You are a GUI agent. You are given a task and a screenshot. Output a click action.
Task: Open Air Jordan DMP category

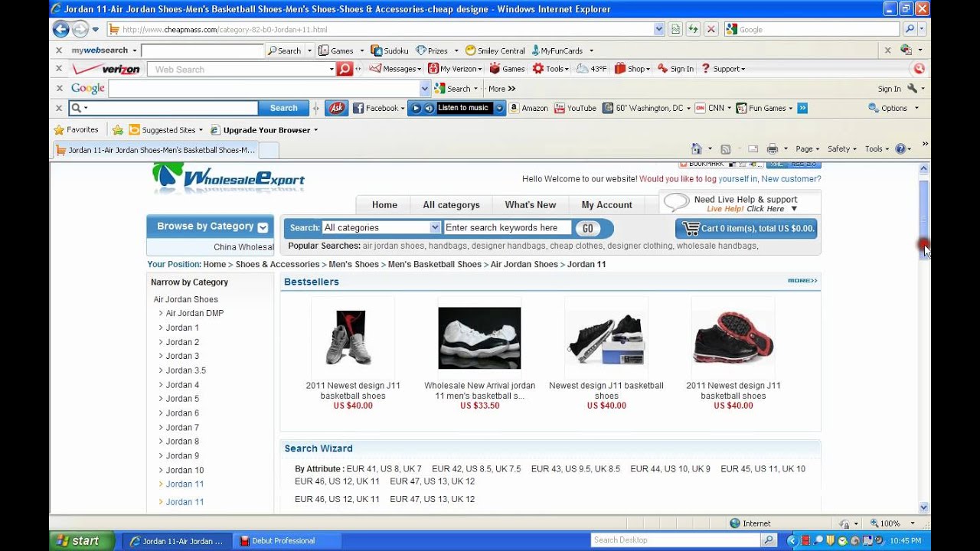(x=194, y=313)
